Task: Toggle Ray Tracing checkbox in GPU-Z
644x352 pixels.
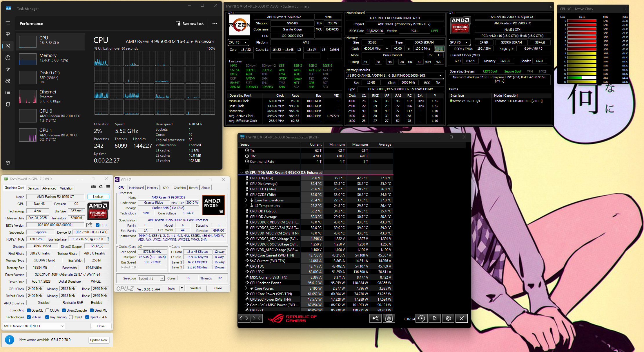Action: (x=47, y=317)
